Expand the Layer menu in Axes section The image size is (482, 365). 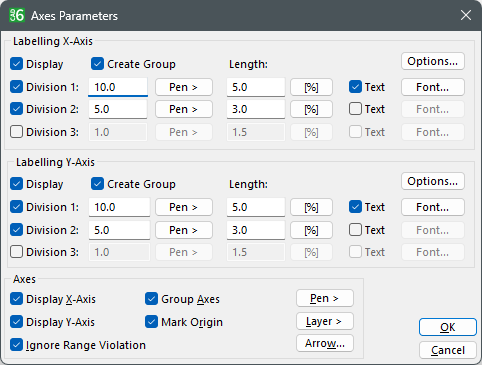click(x=325, y=321)
